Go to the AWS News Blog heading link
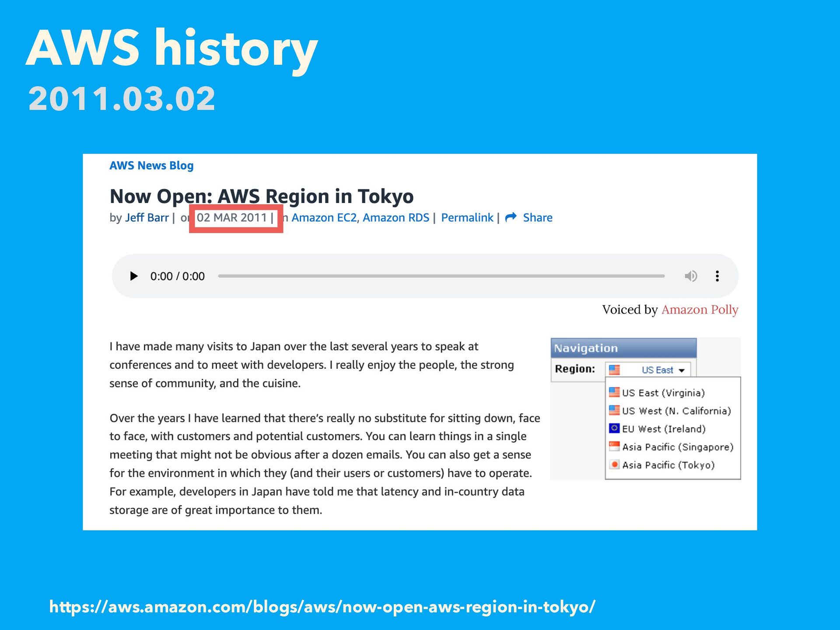840x630 pixels. pyautogui.click(x=151, y=165)
